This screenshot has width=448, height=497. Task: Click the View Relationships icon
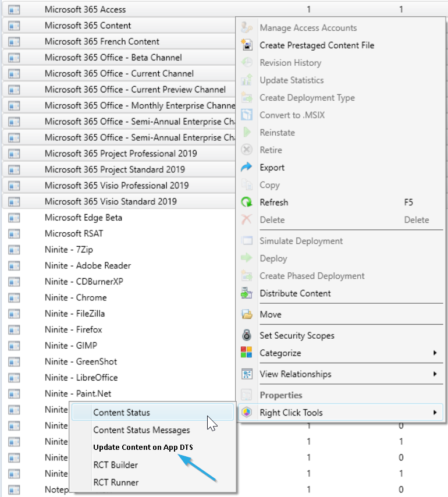point(247,374)
